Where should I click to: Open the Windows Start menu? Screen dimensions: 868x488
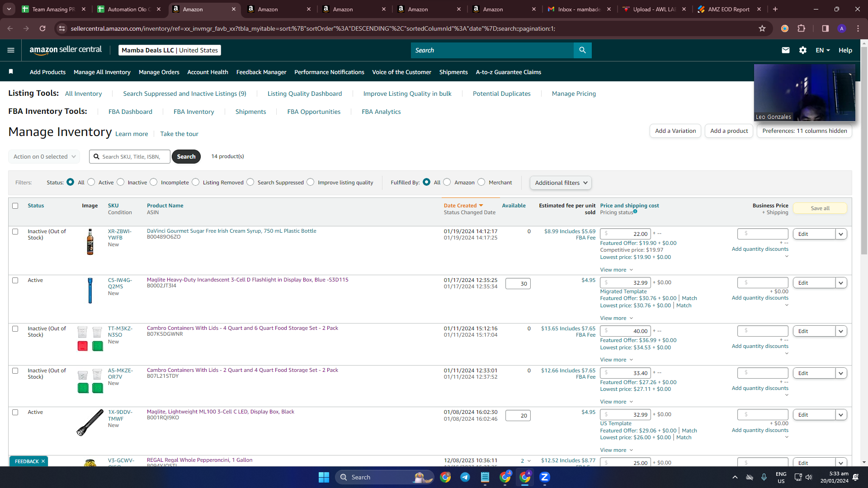point(324,477)
